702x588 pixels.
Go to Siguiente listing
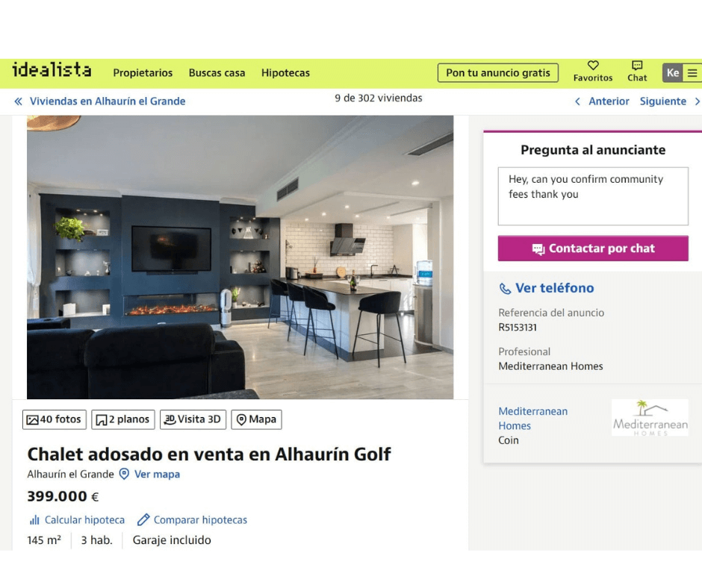pyautogui.click(x=662, y=101)
